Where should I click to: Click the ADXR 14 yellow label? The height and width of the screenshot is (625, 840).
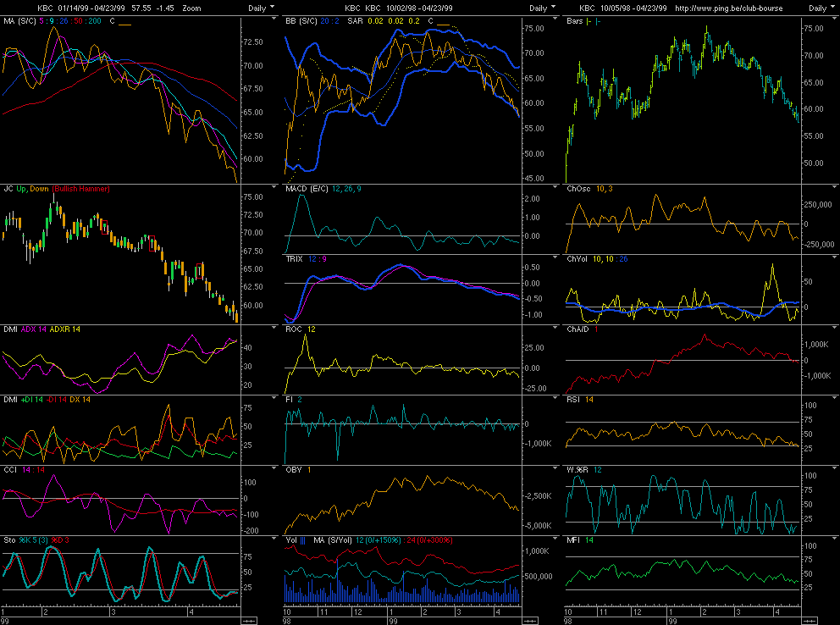(65, 329)
